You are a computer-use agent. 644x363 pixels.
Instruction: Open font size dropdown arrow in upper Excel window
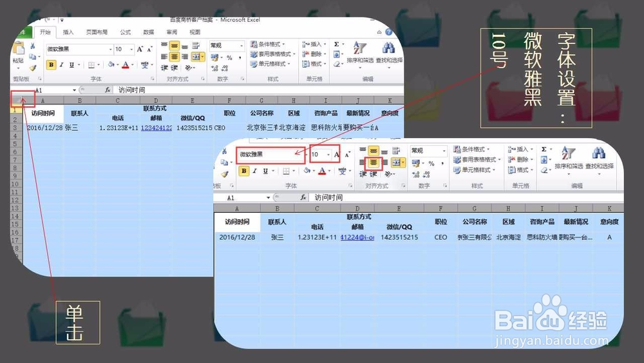[x=131, y=50]
